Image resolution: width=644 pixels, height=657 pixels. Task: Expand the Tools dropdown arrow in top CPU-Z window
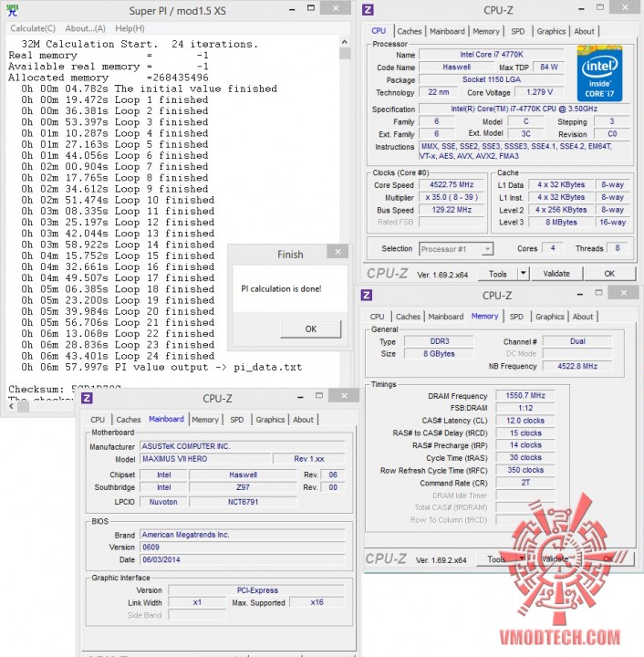(x=523, y=274)
